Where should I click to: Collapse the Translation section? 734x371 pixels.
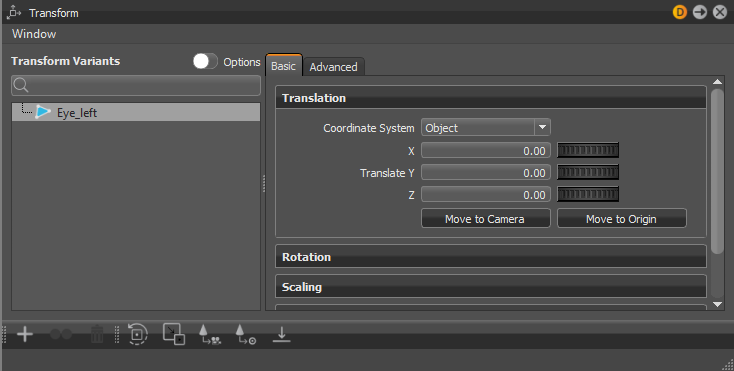pyautogui.click(x=491, y=97)
